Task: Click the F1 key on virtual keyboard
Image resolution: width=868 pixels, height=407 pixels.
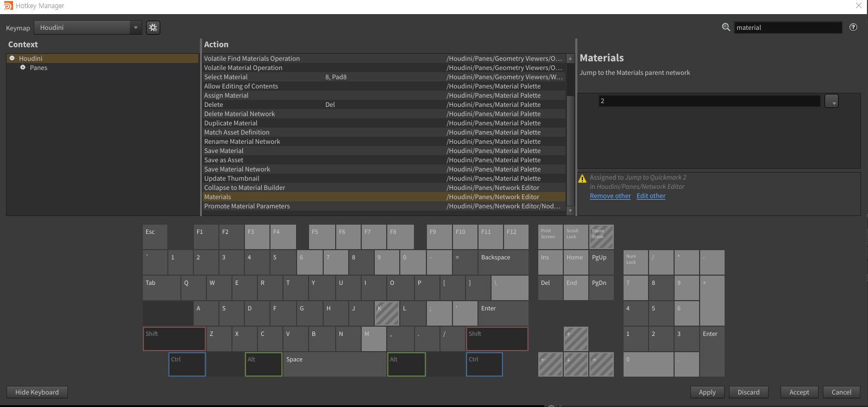Action: tap(206, 237)
